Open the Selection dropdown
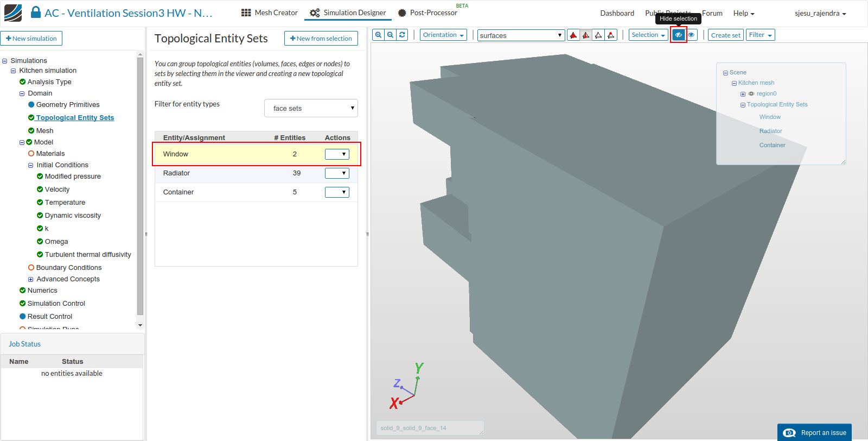The height and width of the screenshot is (441, 868). (x=648, y=35)
